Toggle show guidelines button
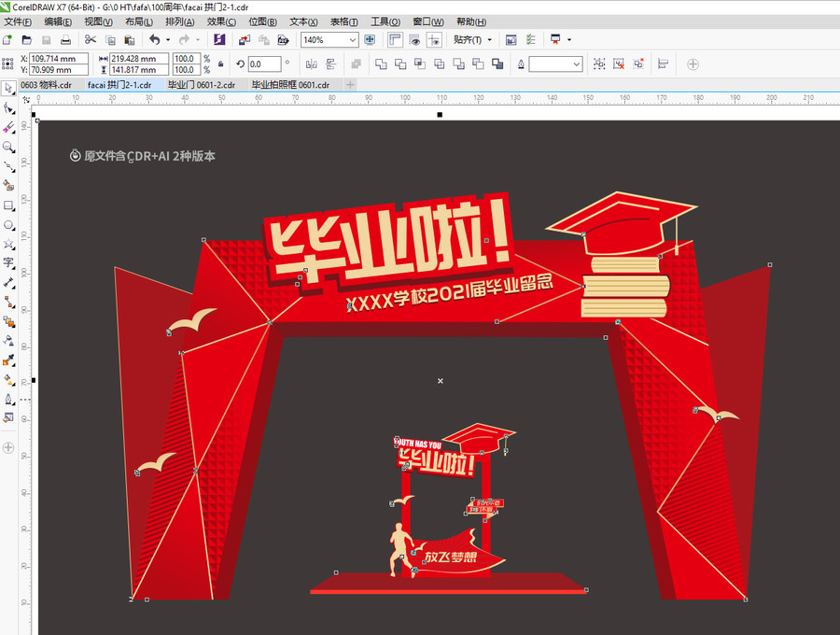The height and width of the screenshot is (635, 840). pos(434,39)
